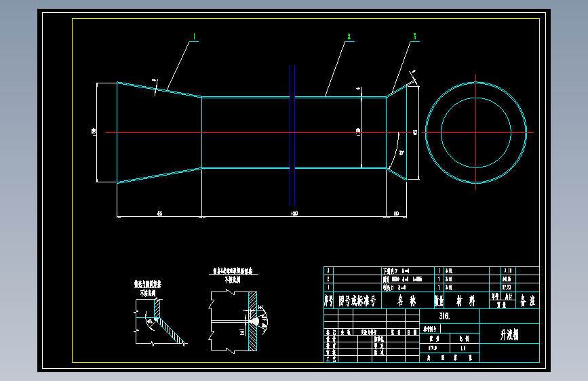Click the 图号或标准号 column header

tap(357, 300)
